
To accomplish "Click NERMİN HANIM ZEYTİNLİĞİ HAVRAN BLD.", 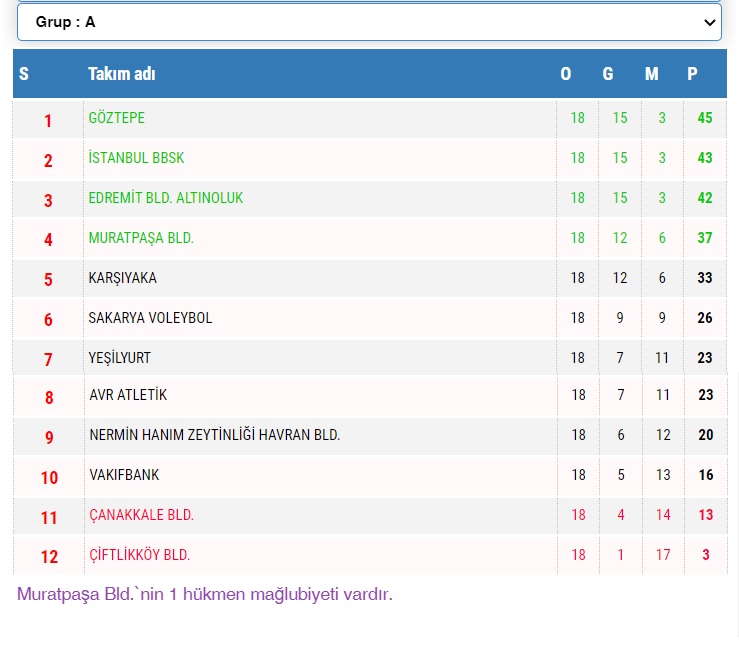I will pos(215,435).
